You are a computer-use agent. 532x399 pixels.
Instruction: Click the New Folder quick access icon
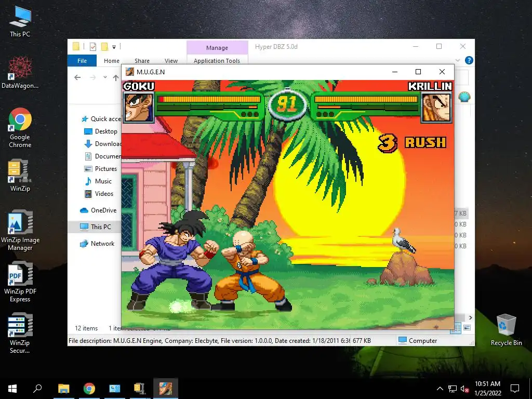click(x=104, y=47)
